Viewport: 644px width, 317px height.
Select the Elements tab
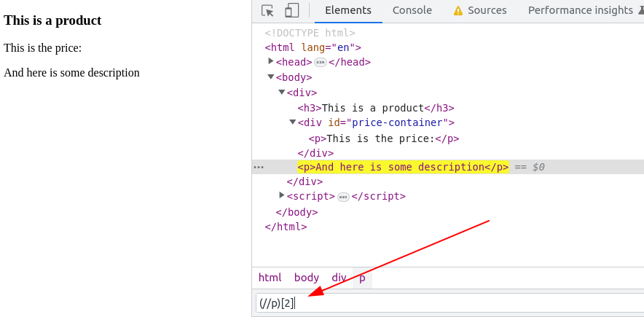point(347,10)
